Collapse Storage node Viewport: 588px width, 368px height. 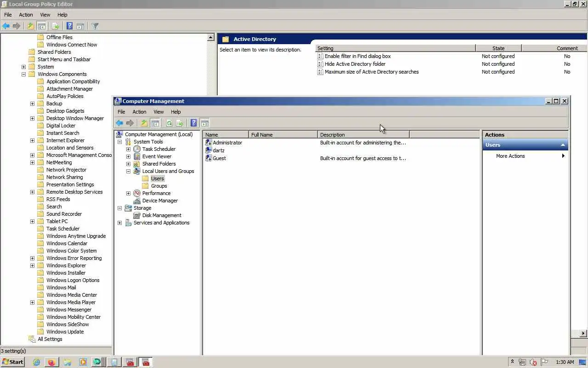click(x=120, y=208)
